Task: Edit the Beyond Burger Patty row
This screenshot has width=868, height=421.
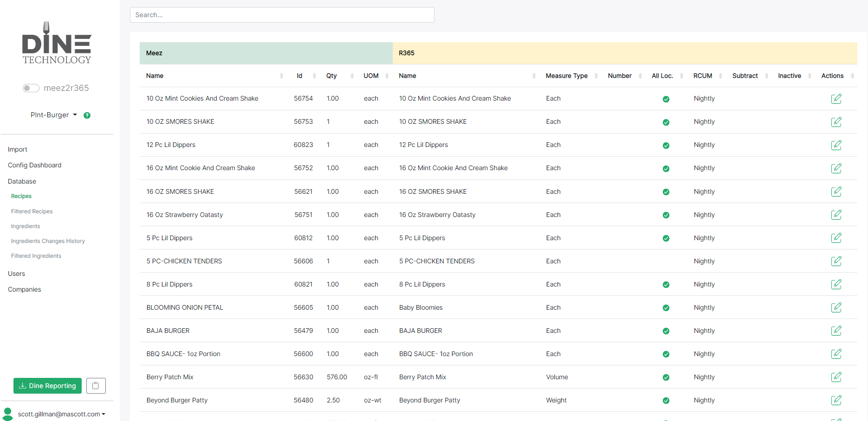Action: (x=836, y=400)
